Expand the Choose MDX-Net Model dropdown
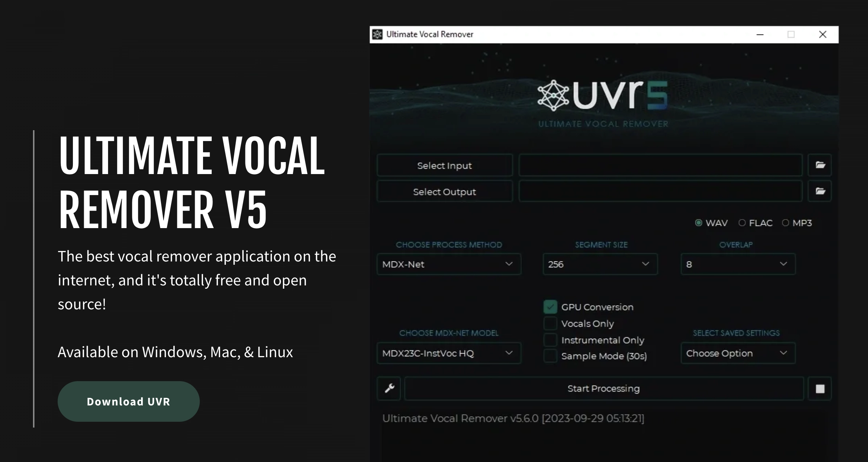The height and width of the screenshot is (462, 868). click(449, 353)
